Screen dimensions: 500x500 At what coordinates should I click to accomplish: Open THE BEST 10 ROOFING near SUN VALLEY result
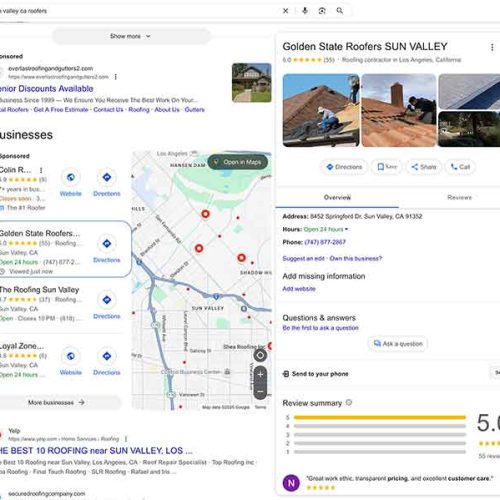(x=96, y=451)
